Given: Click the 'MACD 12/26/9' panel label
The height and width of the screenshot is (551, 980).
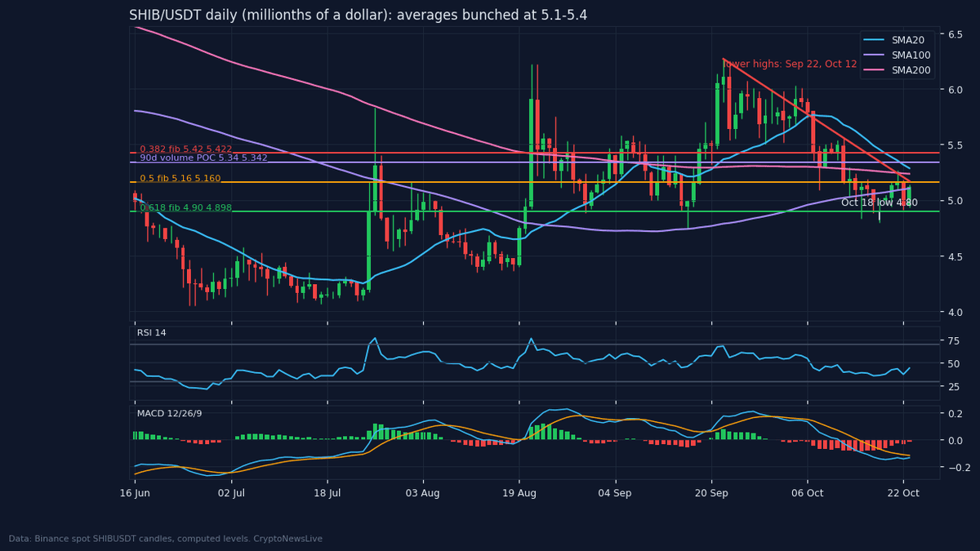Looking at the screenshot, I should pyautogui.click(x=168, y=414).
